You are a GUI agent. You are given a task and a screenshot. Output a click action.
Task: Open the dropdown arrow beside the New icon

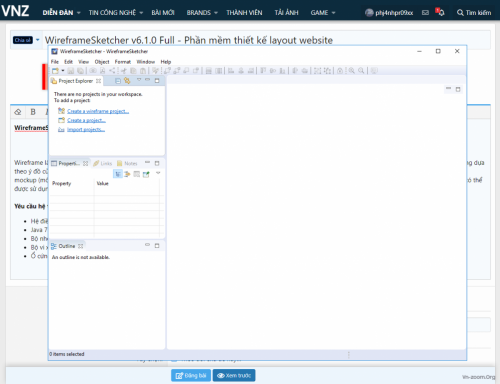63,71
